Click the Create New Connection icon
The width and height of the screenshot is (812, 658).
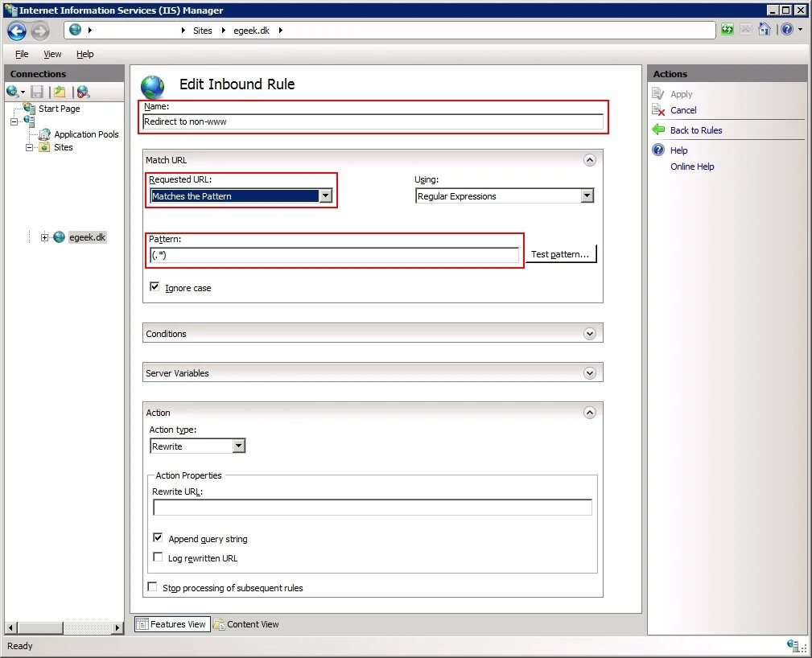point(12,93)
